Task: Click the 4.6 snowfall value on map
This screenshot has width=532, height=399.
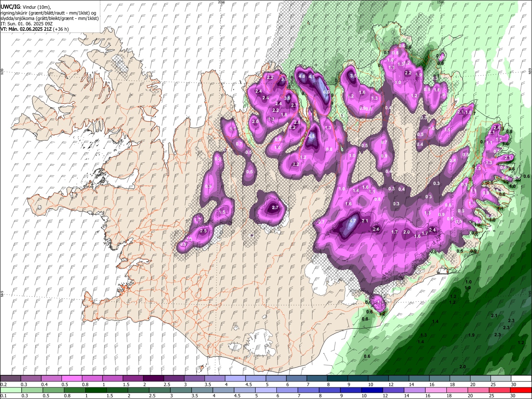Action: pos(312,136)
